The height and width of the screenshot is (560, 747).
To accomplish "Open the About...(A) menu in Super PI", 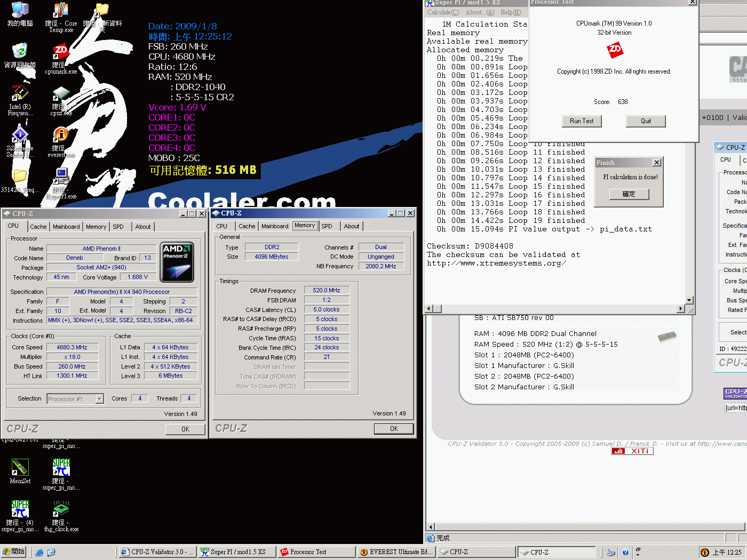I will [480, 12].
